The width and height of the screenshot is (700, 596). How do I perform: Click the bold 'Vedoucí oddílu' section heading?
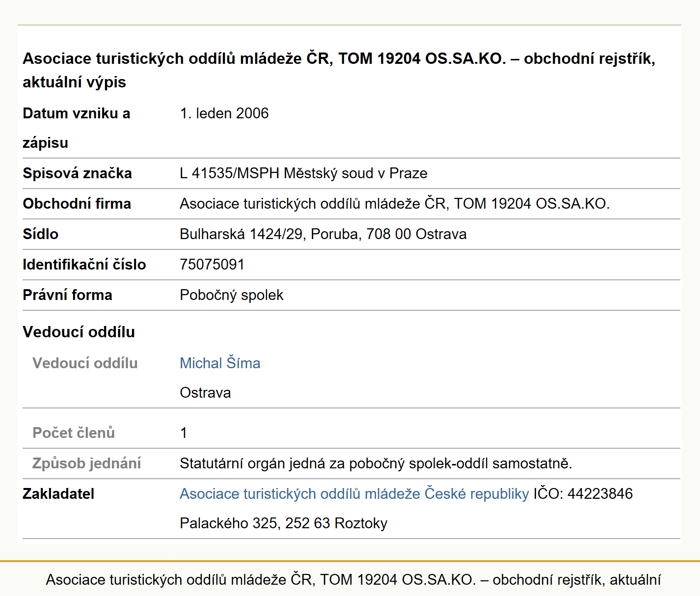pos(79,332)
